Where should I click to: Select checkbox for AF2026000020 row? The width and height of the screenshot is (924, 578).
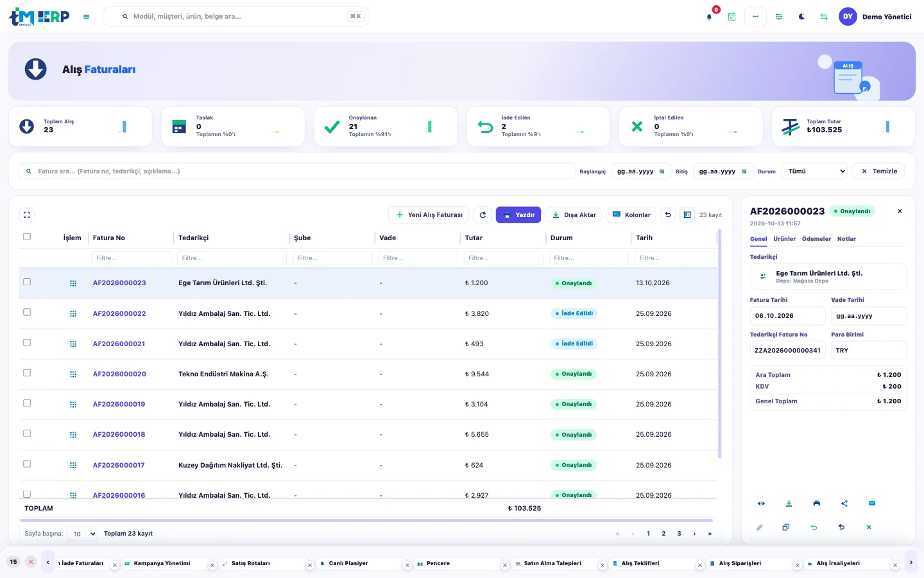pyautogui.click(x=27, y=373)
